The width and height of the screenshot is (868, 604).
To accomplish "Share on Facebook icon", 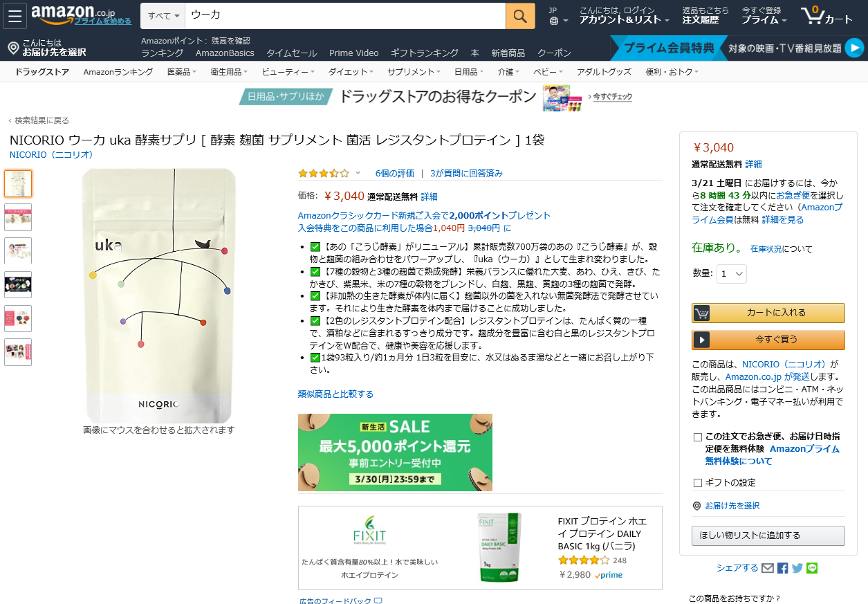I will [783, 568].
